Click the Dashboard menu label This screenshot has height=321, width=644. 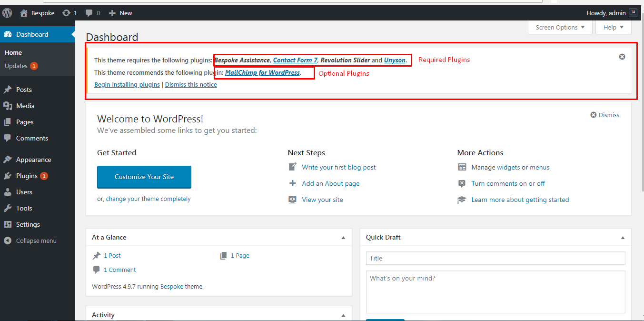click(x=32, y=34)
